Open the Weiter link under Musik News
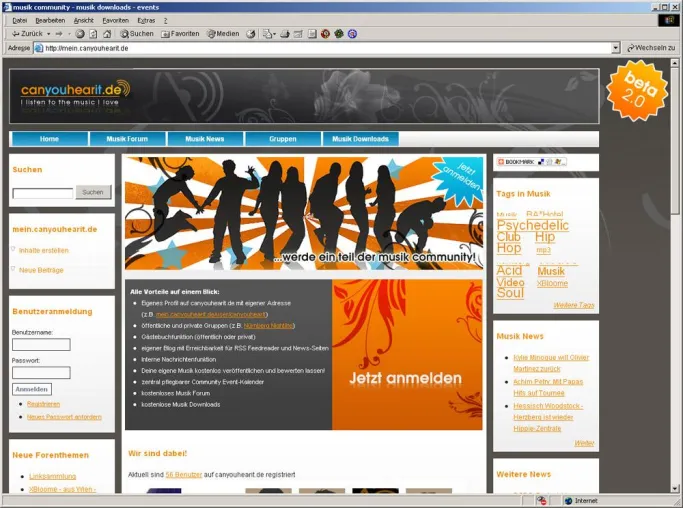 pos(584,444)
